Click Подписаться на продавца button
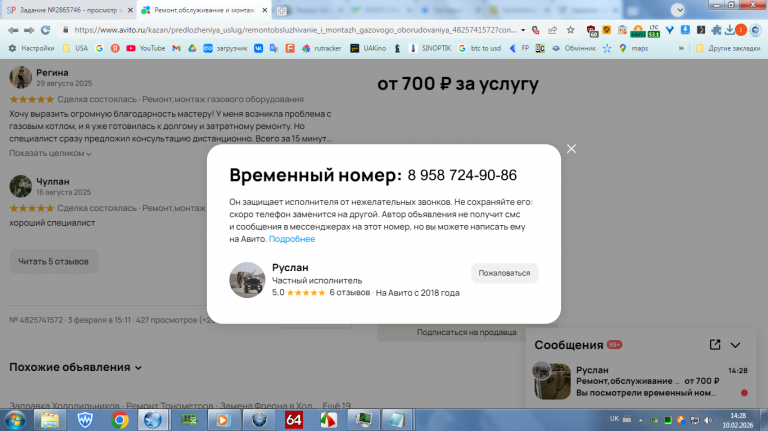 click(x=466, y=332)
